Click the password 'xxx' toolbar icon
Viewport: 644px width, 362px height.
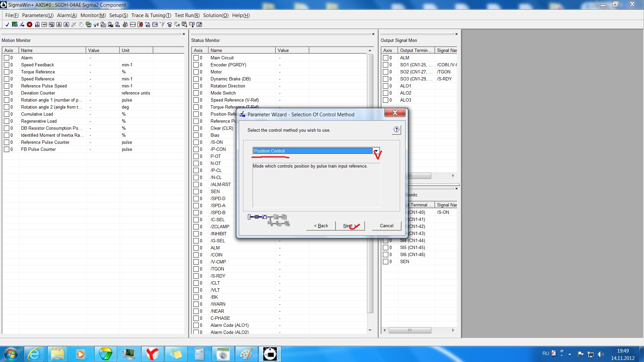(133, 24)
